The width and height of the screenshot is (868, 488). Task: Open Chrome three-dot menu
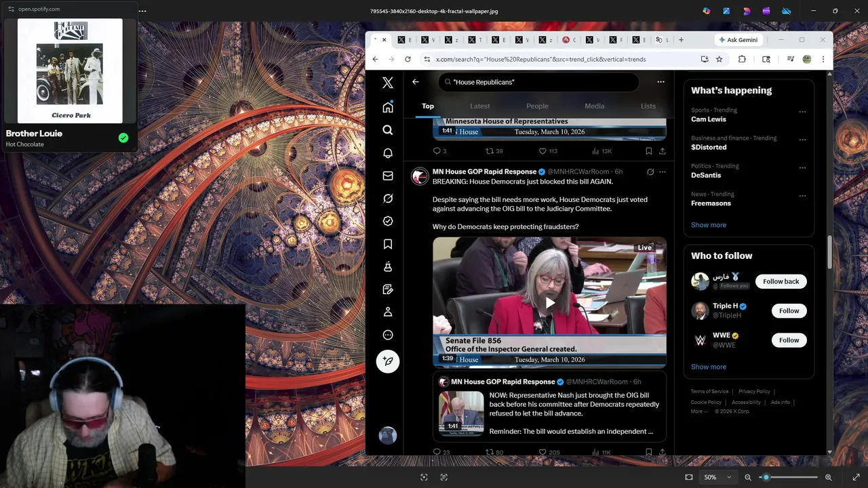pyautogui.click(x=823, y=59)
